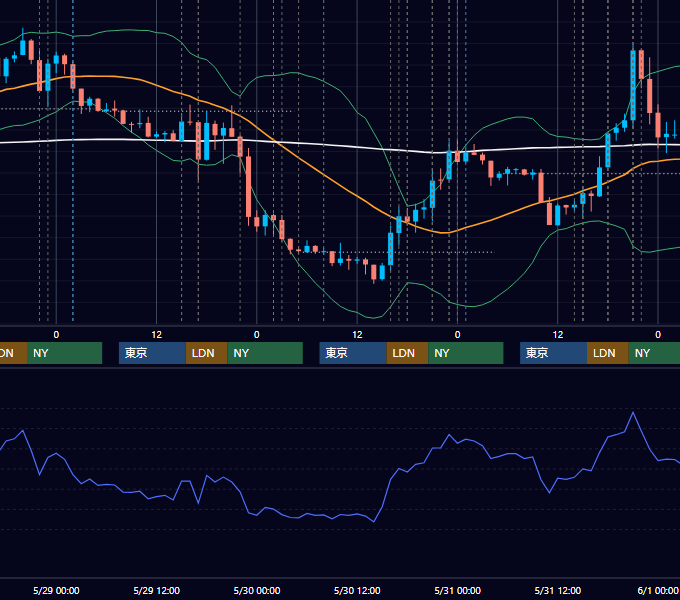Click the 5/31 12:00 date label
This screenshot has height=600, width=680.
coord(558,590)
